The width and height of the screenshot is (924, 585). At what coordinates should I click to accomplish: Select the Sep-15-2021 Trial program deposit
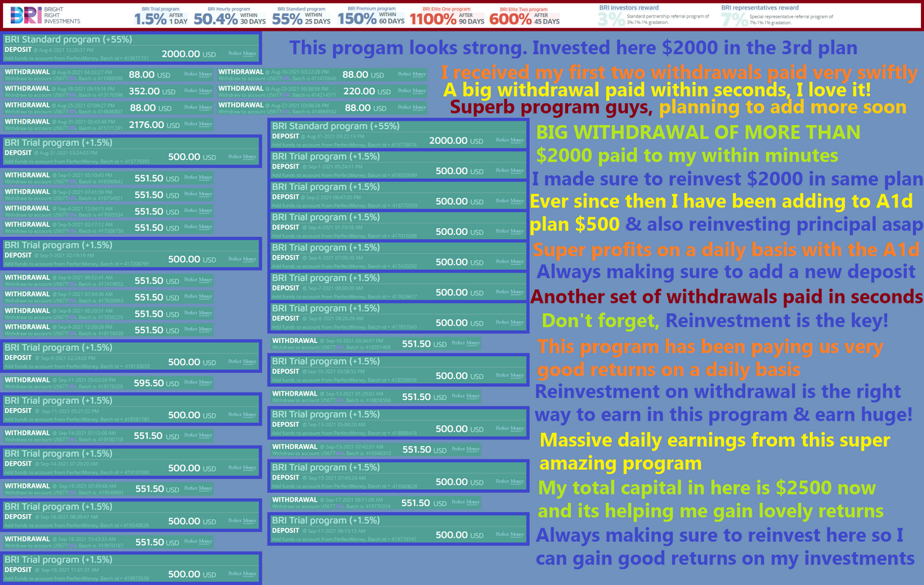[x=398, y=476]
